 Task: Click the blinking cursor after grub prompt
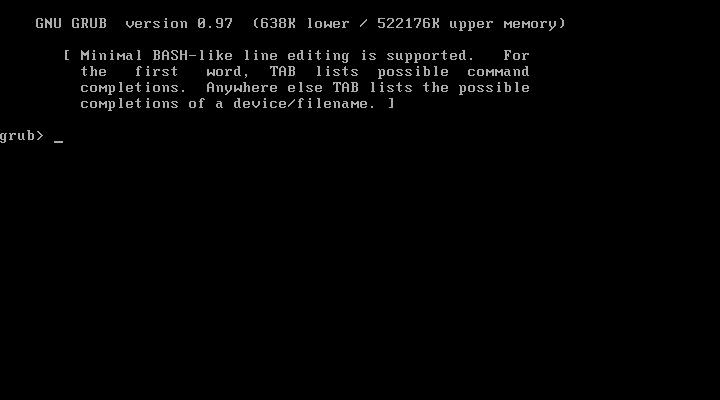tap(58, 142)
